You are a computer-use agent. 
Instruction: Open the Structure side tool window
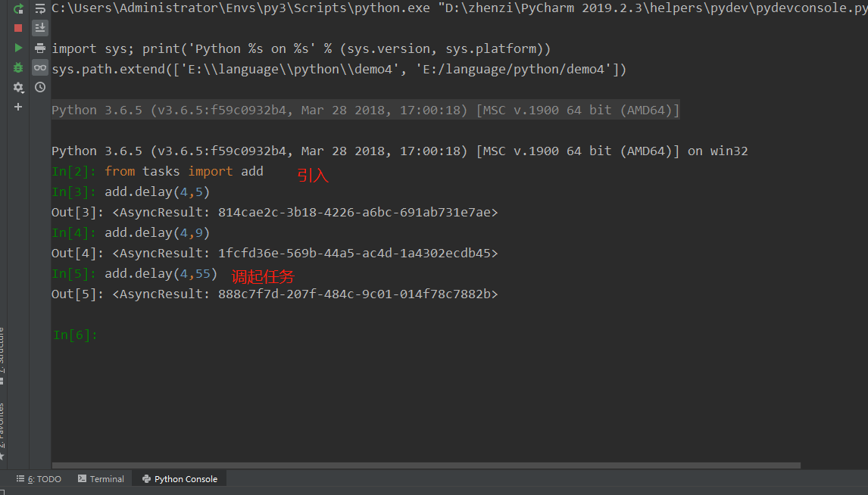(x=2, y=356)
